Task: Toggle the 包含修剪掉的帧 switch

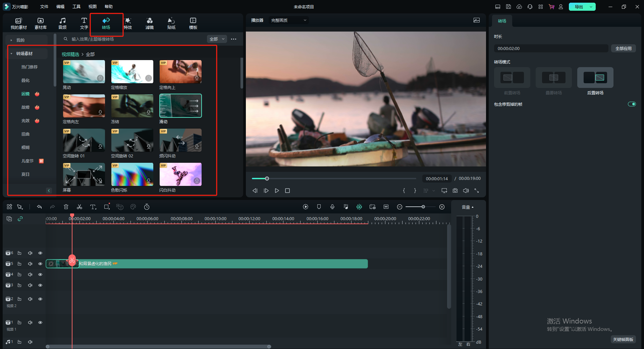Action: click(632, 104)
